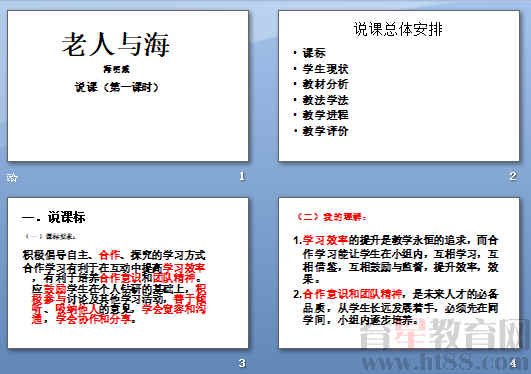This screenshot has width=531, height=374.
Task: Click the 老人与海 title text
Action: tap(115, 44)
